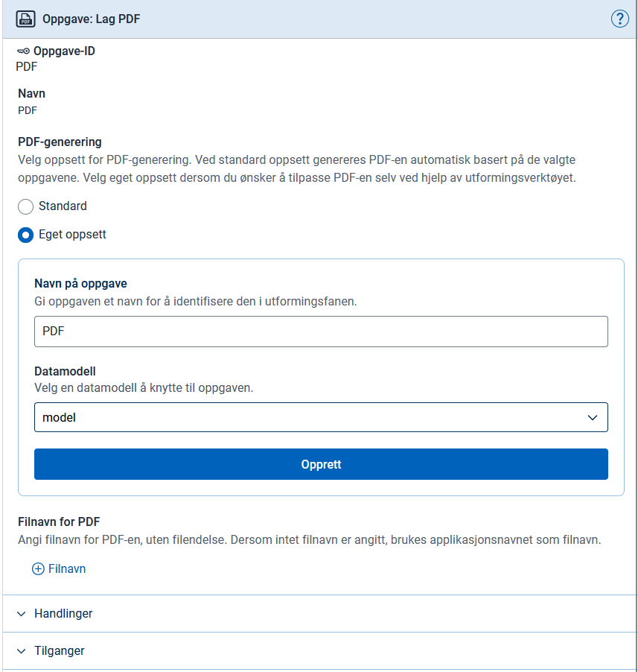Click the chevron icon beside Tilganger
The height and width of the screenshot is (672, 638).
[x=21, y=651]
